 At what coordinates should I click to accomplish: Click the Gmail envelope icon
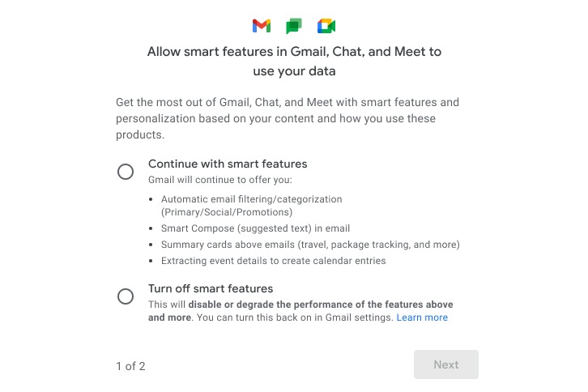[x=262, y=26]
